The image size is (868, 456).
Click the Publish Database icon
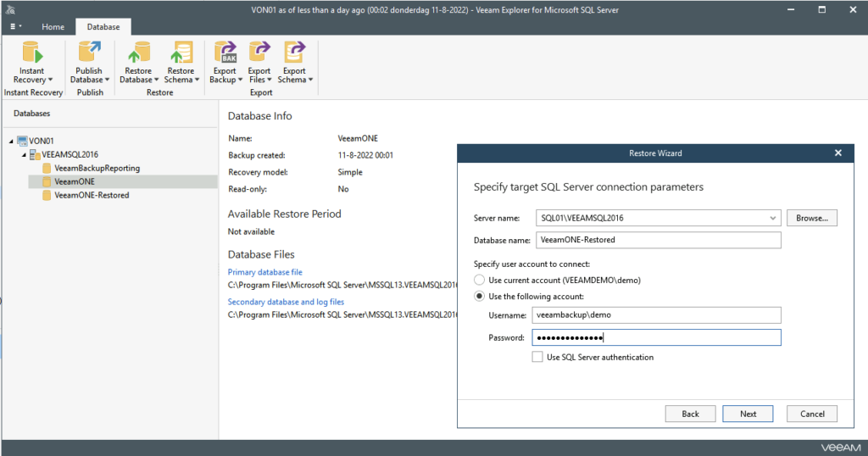[x=89, y=53]
